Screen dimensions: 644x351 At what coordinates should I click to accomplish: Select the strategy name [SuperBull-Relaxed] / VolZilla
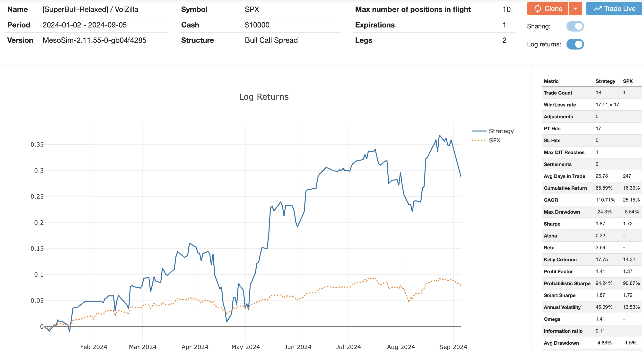point(90,9)
